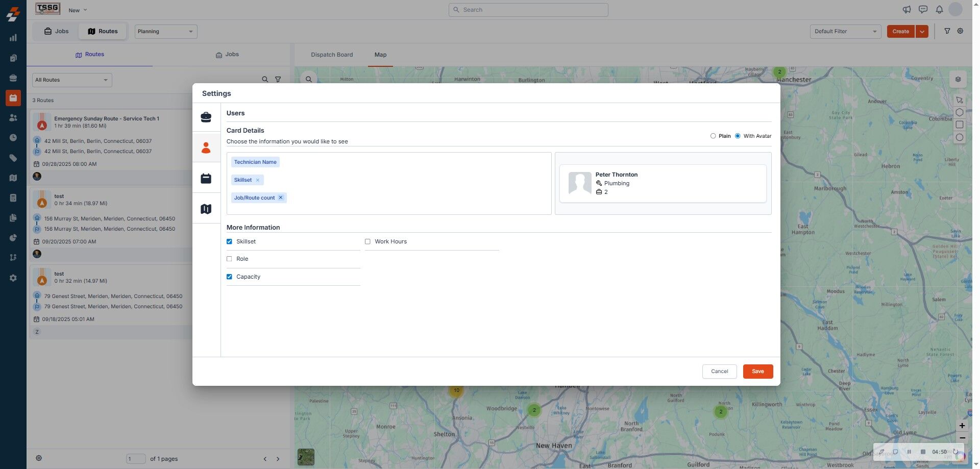Open the megaphone announcements icon

906,10
